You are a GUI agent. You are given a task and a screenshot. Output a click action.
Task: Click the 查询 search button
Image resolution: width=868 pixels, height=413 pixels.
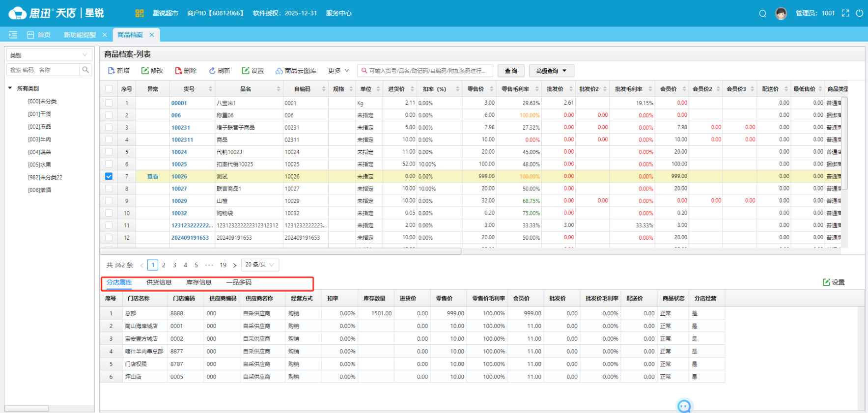tap(511, 71)
